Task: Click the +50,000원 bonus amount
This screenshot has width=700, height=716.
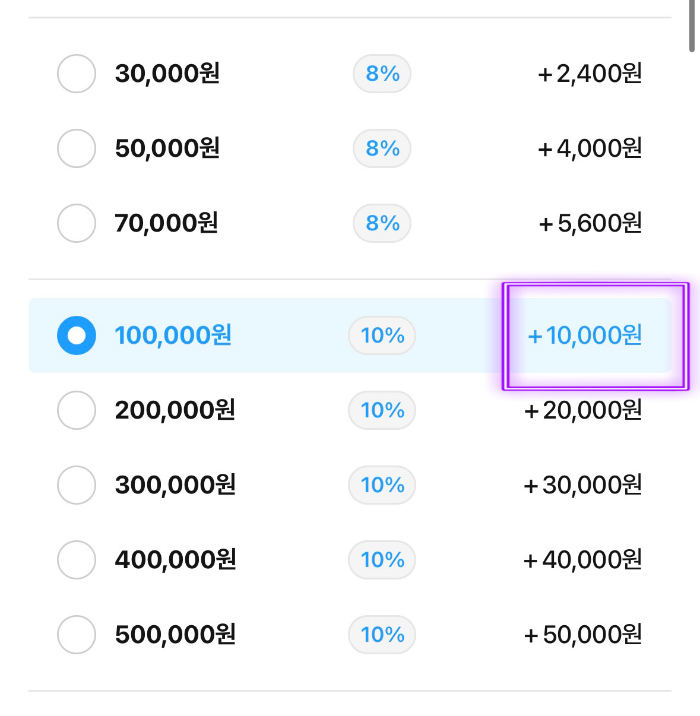Action: click(583, 635)
